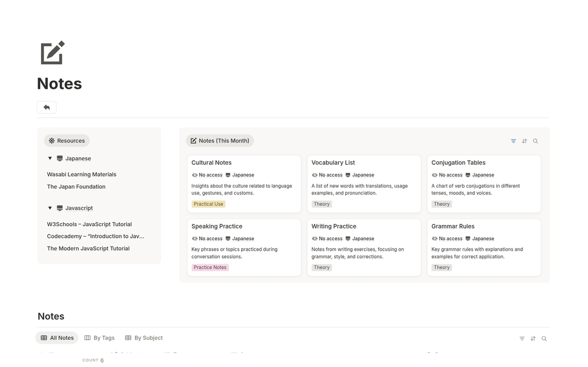
Task: Collapse the Javascript resources toggle
Action: point(50,208)
